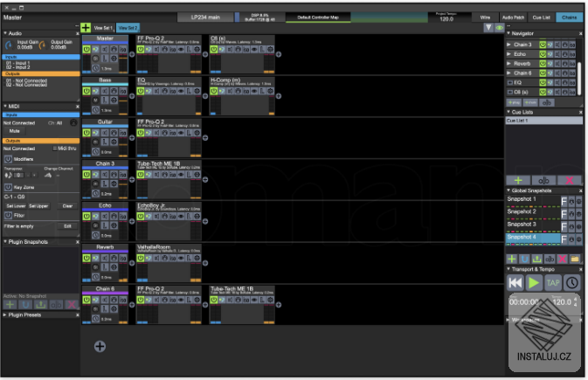588x380 pixels.
Task: Click the latency clock icon in Master chain
Action: coord(95,68)
